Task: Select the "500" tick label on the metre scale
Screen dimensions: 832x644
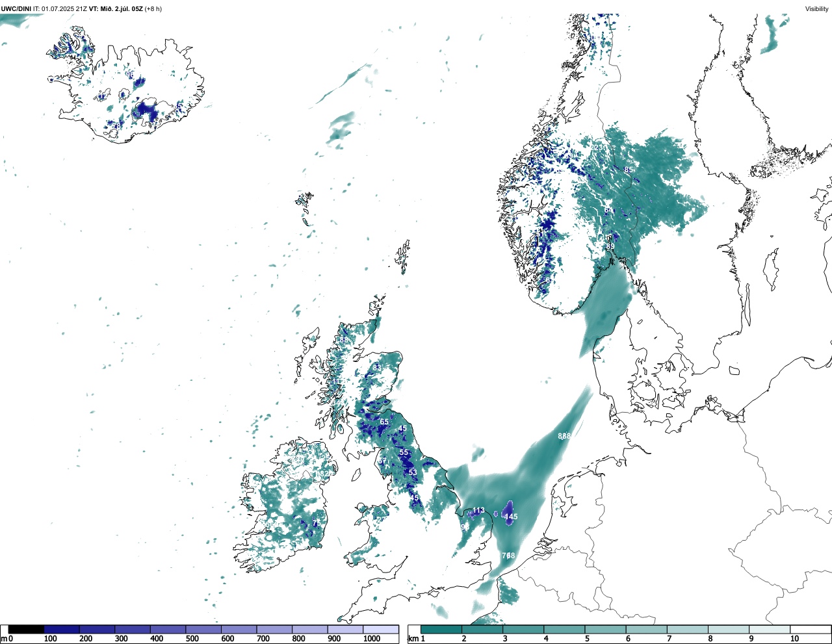Action: (192, 639)
